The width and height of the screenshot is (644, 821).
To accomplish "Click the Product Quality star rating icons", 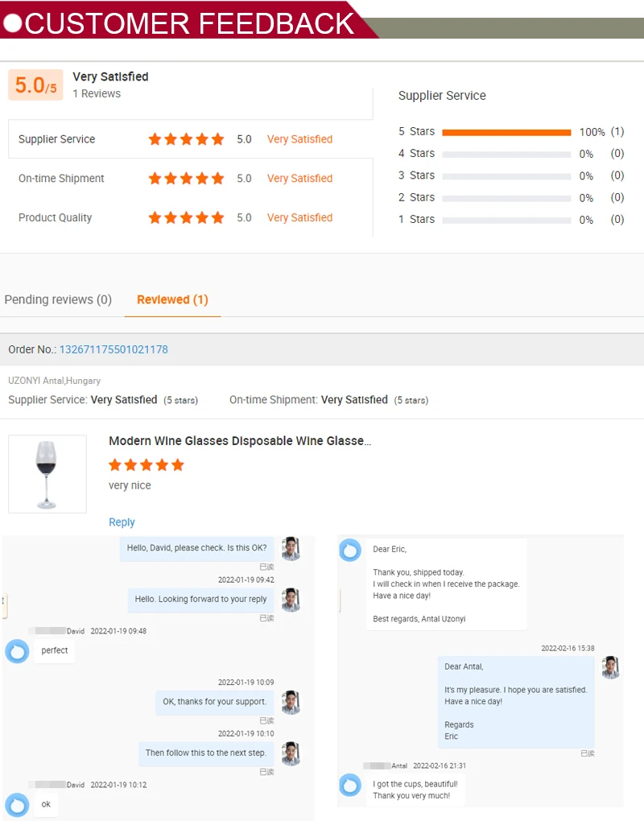I will (x=186, y=218).
